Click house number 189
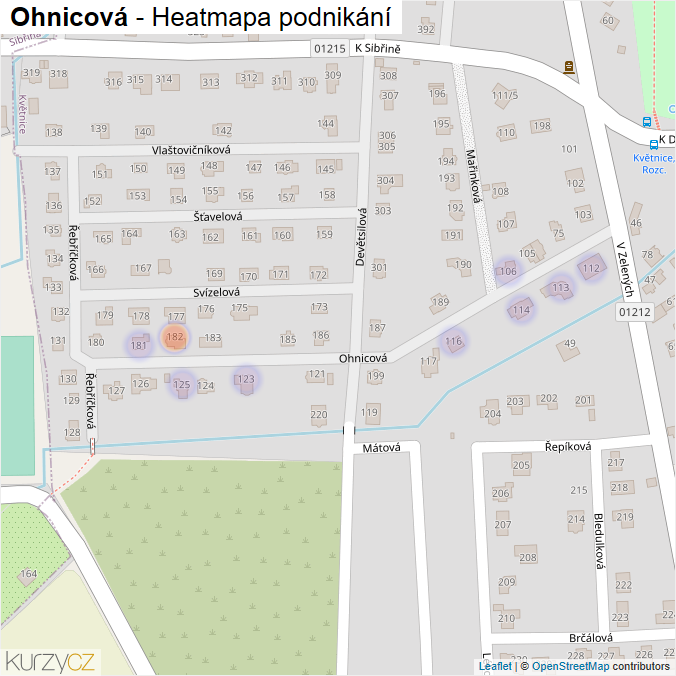 pos(440,302)
